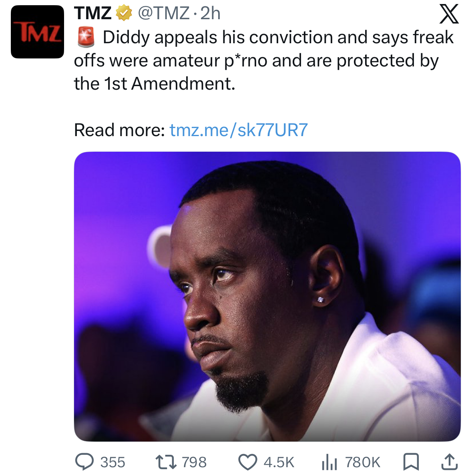Like the post with the heart icon
The height and width of the screenshot is (476, 472).
pos(248,462)
